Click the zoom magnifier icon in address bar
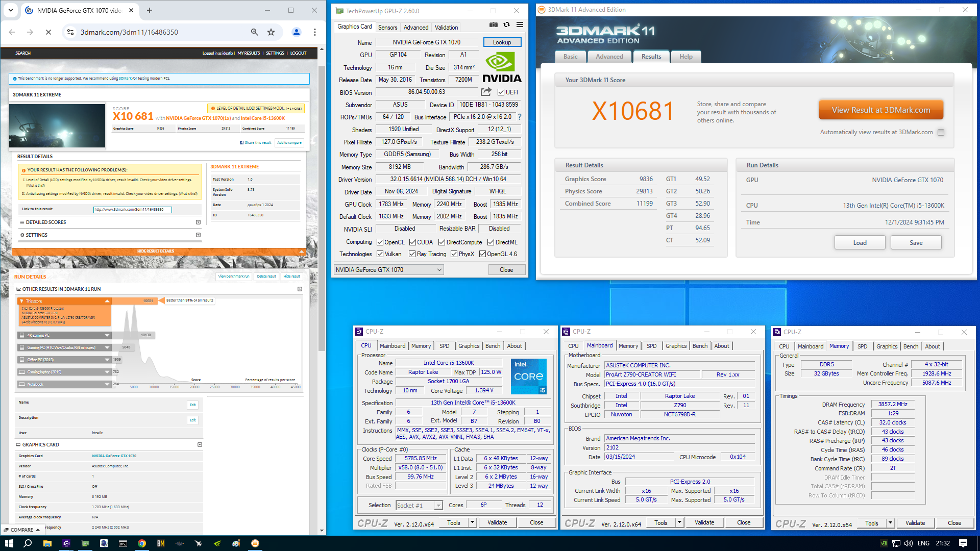The image size is (980, 551). click(x=254, y=32)
